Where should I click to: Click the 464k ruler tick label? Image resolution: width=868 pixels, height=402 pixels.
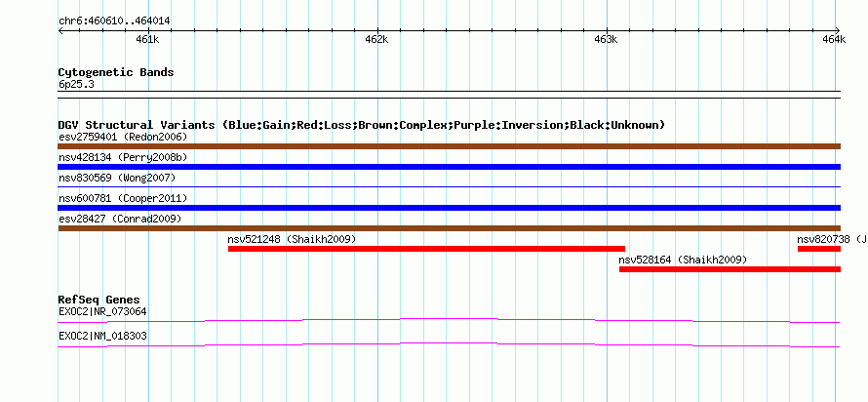coord(834,40)
